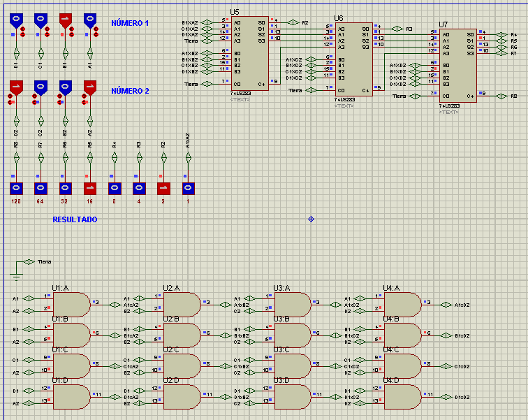Select AND gate U4:B

(x=403, y=335)
